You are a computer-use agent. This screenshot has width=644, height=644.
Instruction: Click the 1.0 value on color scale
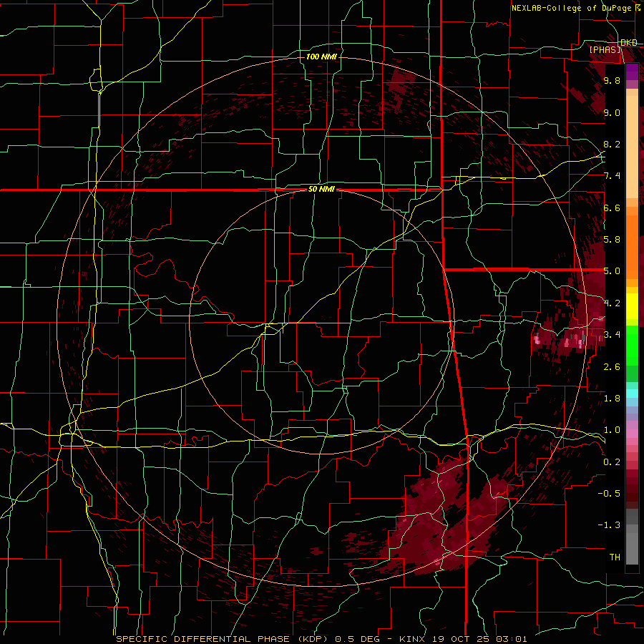[612, 429]
